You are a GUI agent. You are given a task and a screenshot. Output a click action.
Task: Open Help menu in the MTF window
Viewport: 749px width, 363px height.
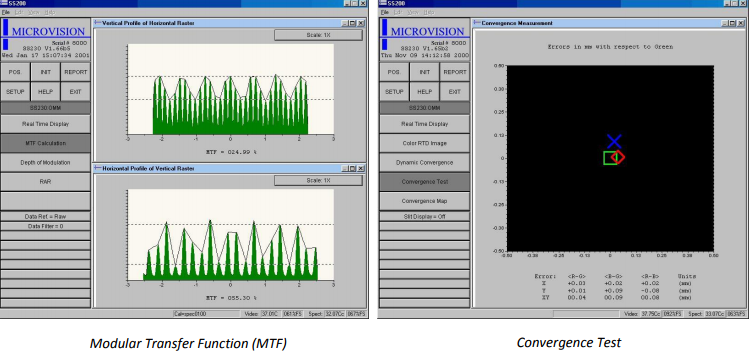pos(49,11)
